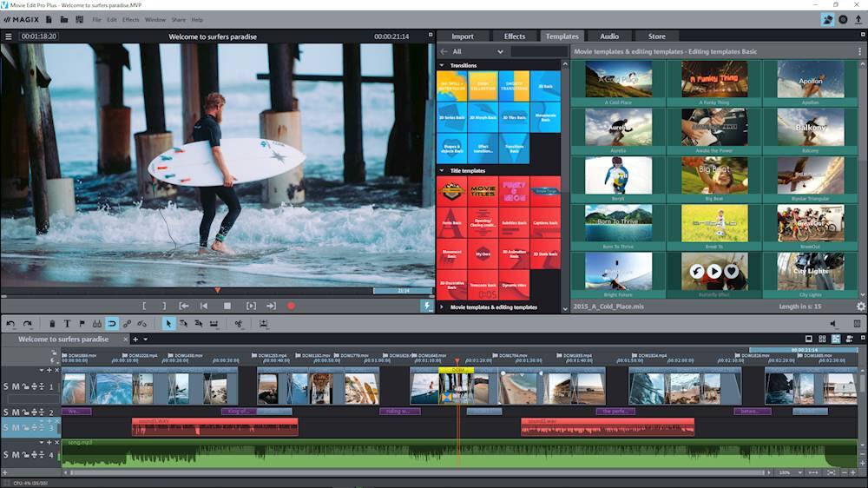Toggle the magnet snapping button
868x488 pixels.
pyautogui.click(x=112, y=324)
